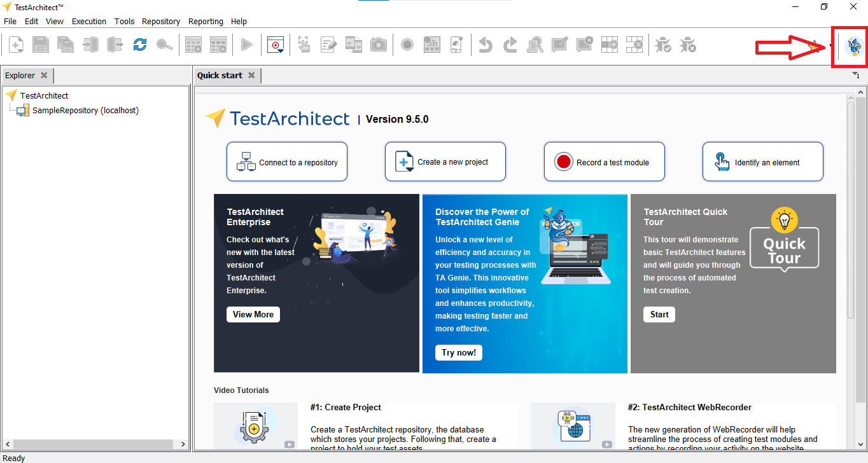868x463 pixels.
Task: Click Explorer horizontal scrollbar right arrow
Action: (x=183, y=444)
